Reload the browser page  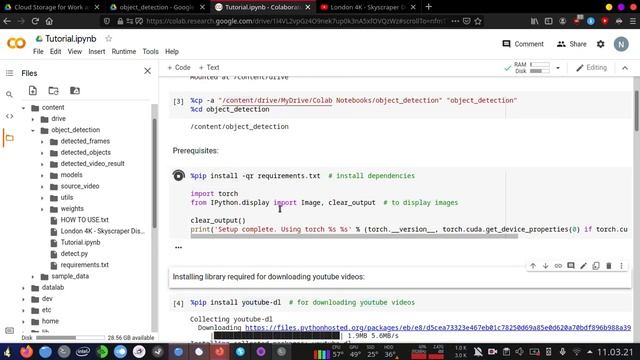tap(35, 21)
